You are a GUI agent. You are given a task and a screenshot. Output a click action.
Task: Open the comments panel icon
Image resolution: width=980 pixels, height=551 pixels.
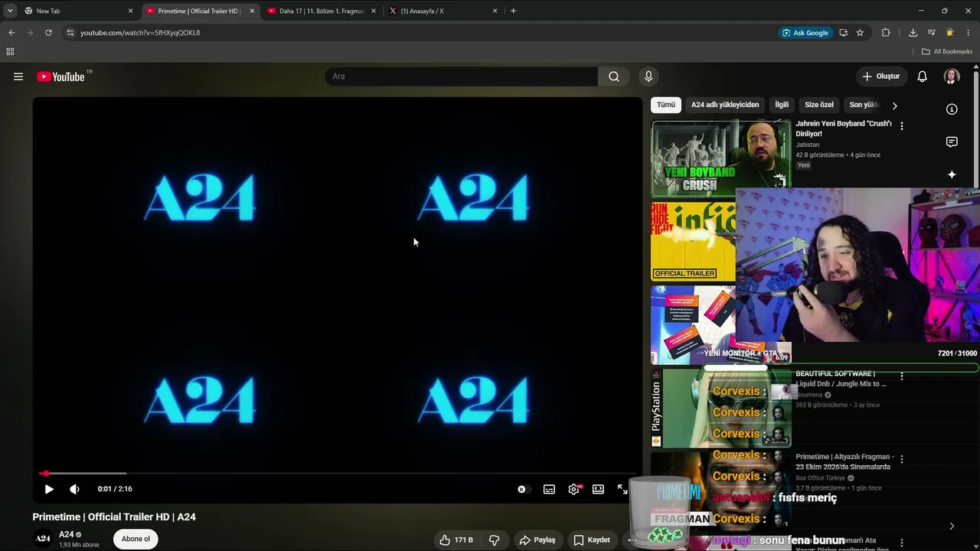(952, 142)
